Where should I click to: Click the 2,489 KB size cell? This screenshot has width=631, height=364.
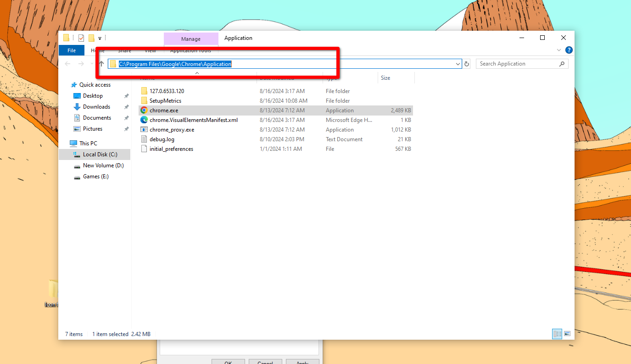tap(401, 110)
